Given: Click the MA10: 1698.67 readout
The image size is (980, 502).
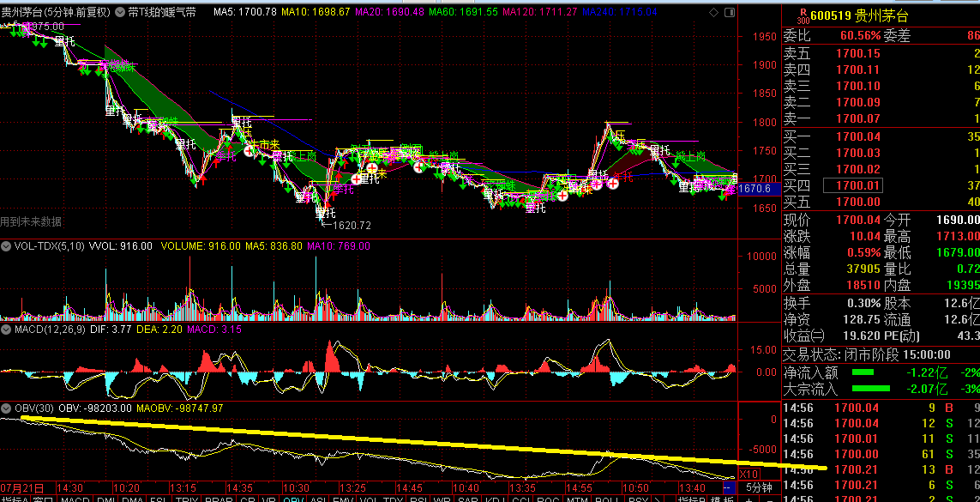Looking at the screenshot, I should click(316, 12).
